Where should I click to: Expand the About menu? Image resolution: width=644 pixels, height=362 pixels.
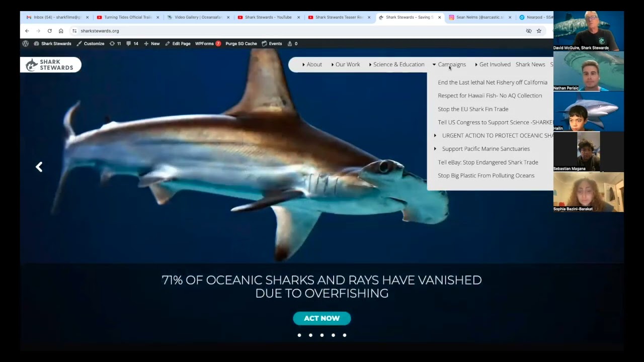312,64
